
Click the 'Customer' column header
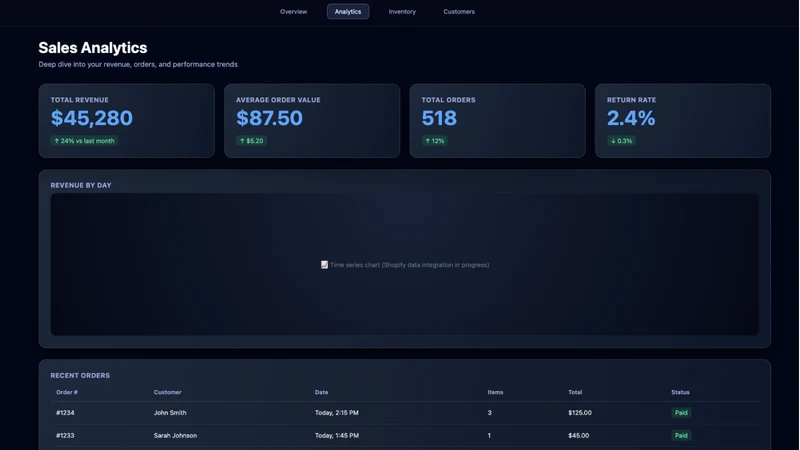coord(167,392)
